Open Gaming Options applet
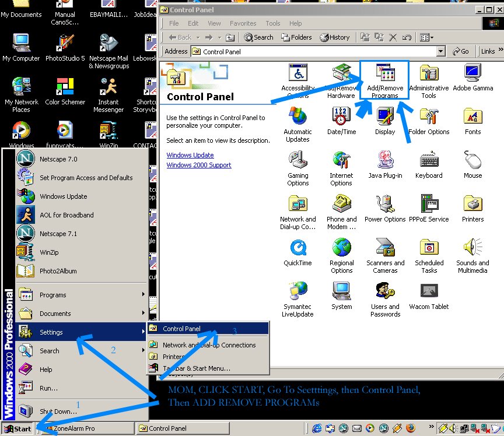 (x=297, y=168)
